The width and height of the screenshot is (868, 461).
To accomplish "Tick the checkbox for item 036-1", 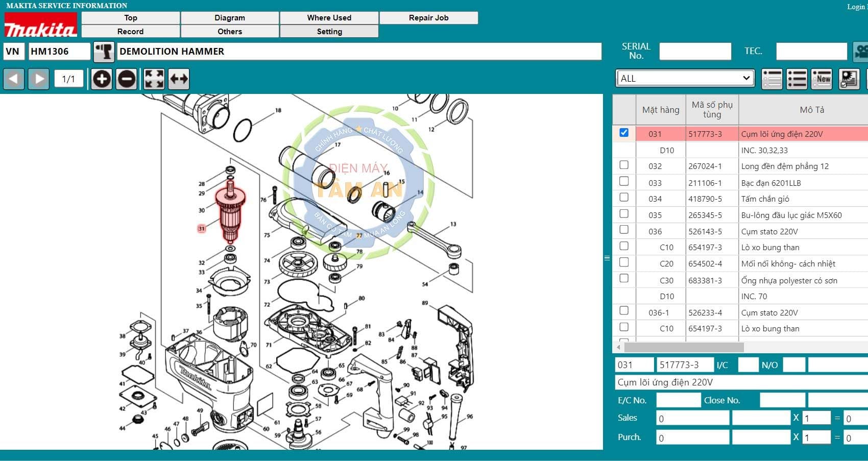I will 624,311.
